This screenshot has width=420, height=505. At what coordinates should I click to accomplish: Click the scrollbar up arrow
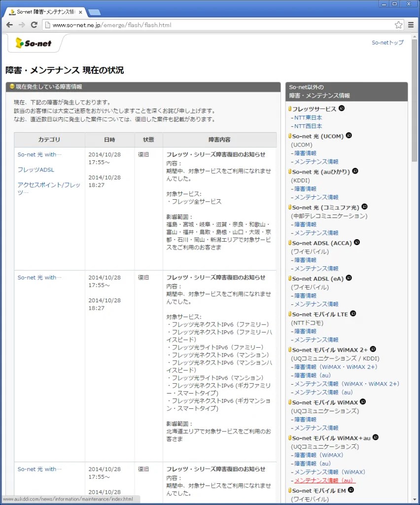pos(414,36)
